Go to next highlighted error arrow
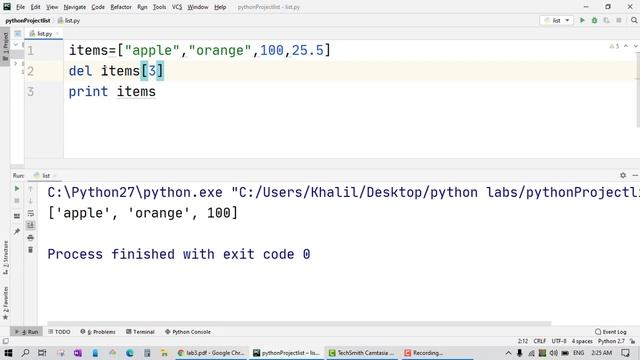Viewport: 640px width, 360px height. tap(635, 46)
